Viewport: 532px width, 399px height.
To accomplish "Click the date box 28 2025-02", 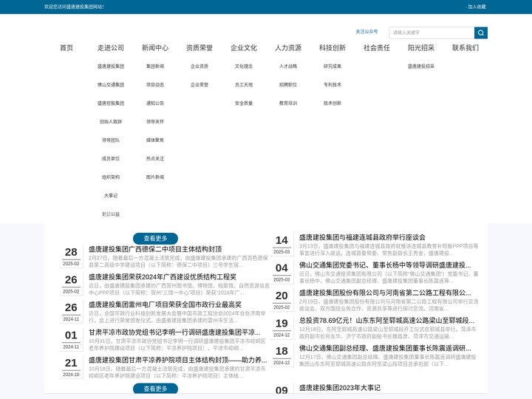I will (71, 256).
